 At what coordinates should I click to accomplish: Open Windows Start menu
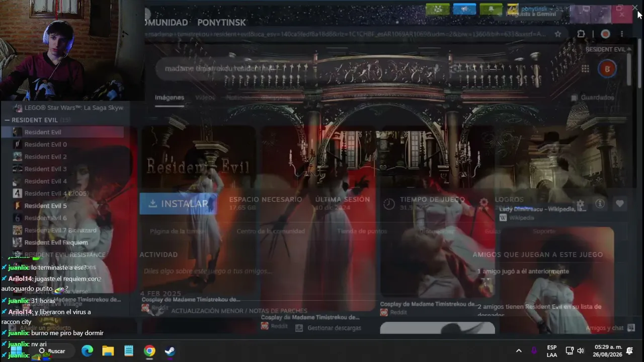pyautogui.click(x=16, y=351)
